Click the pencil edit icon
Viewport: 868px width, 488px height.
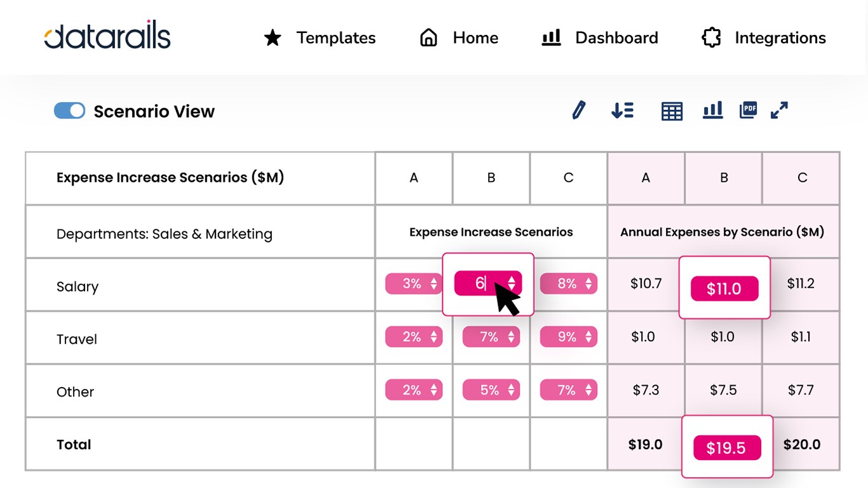(578, 111)
